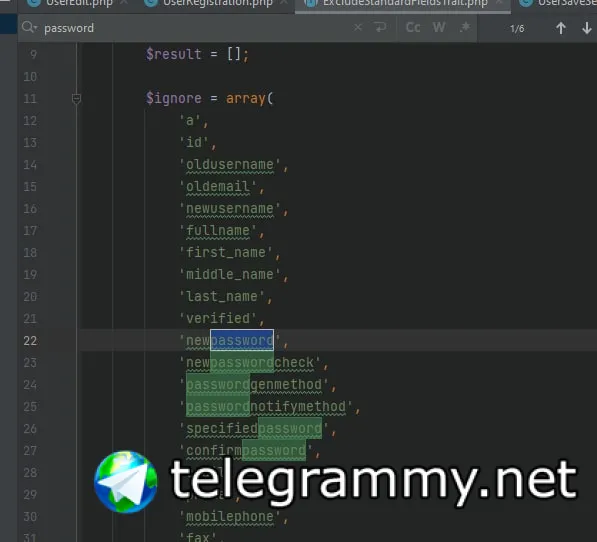Go to previous occurrence with up arrow

click(560, 28)
